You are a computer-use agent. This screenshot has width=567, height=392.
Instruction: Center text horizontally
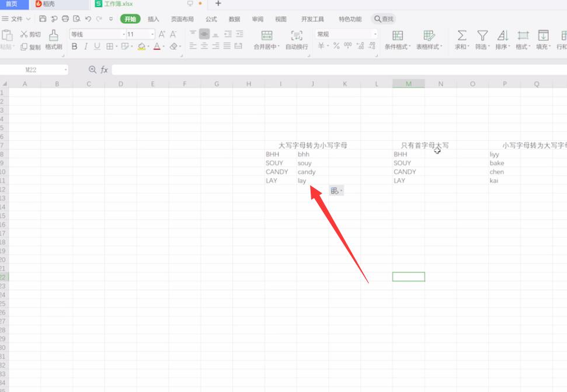point(204,46)
